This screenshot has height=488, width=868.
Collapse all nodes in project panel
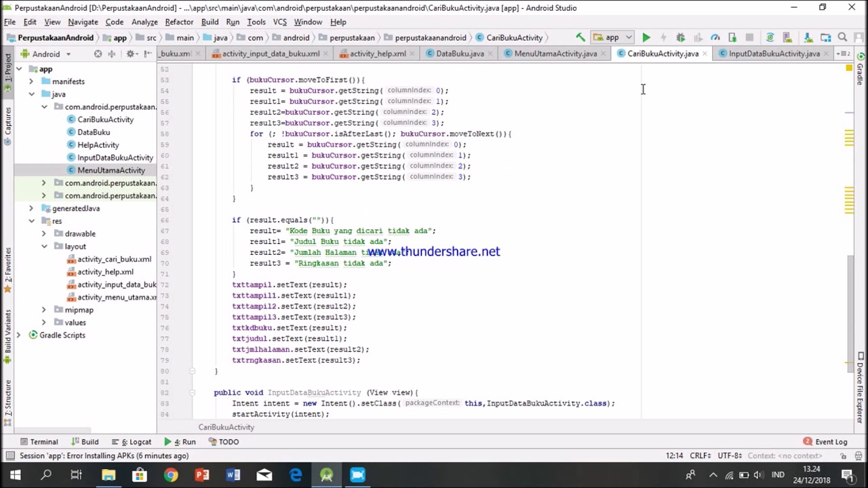pos(113,54)
